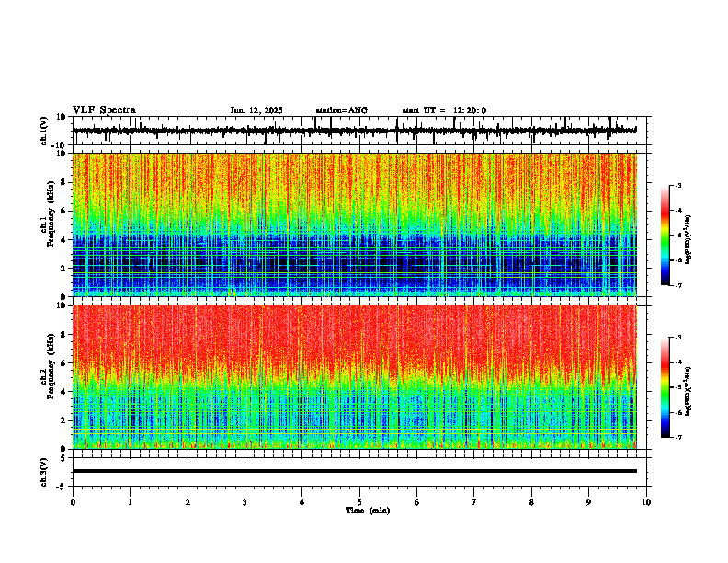Click the "5" tick on ch.3(V) axis
Screen dimensions: 728x563
[x=64, y=458]
